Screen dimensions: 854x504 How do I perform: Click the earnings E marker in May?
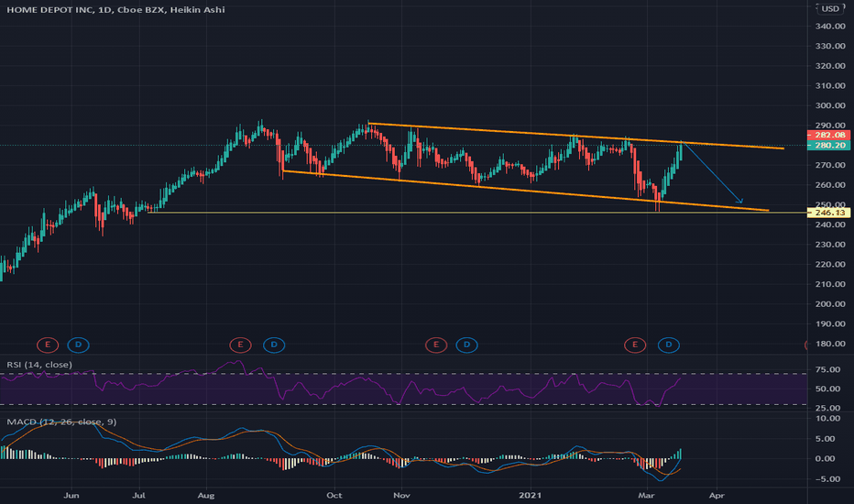coord(48,345)
